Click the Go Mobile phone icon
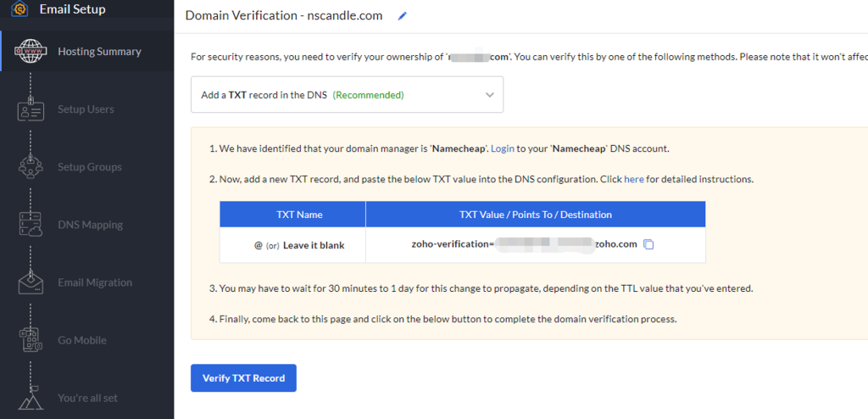 31,340
